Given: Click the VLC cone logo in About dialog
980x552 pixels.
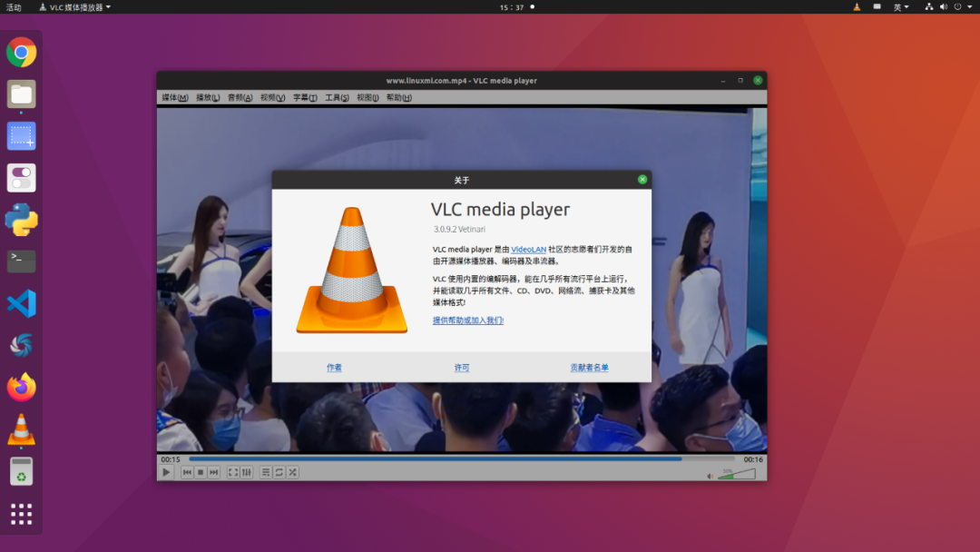Looking at the screenshot, I should pos(352,270).
